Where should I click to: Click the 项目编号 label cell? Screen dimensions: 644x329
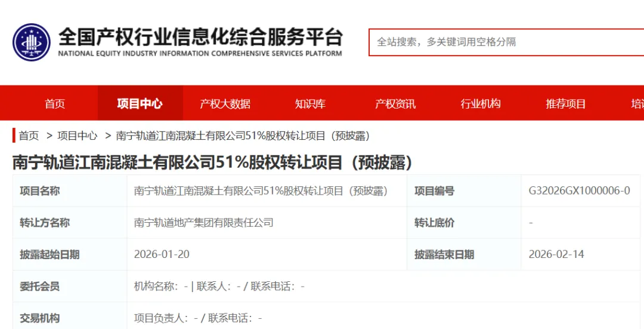tap(464, 191)
